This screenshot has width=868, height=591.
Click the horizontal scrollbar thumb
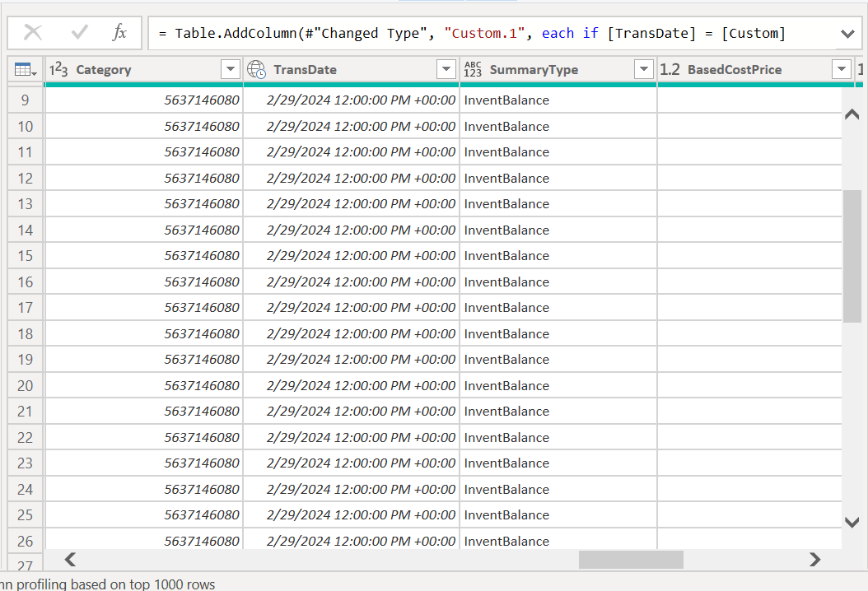[x=631, y=560]
